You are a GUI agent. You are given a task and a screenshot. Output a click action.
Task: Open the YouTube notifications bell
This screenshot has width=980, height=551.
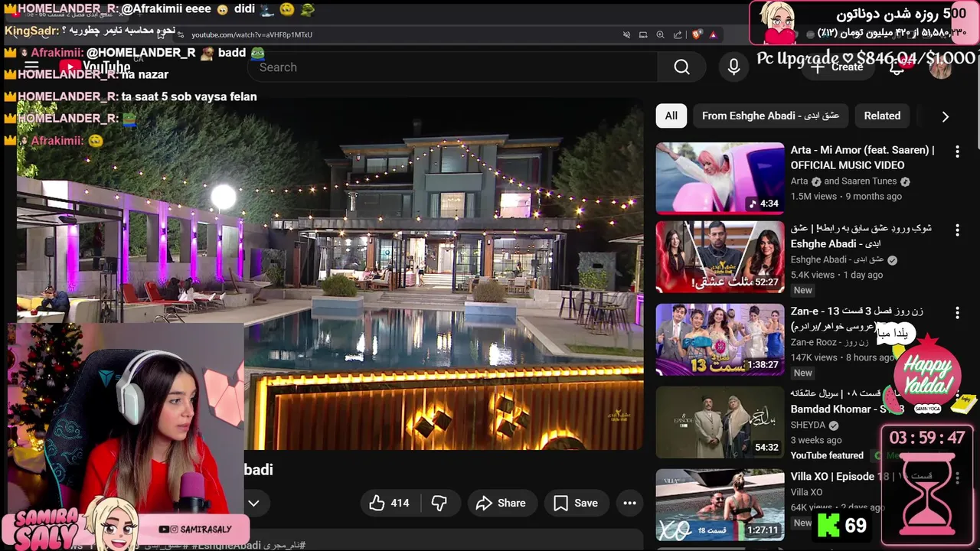click(898, 67)
